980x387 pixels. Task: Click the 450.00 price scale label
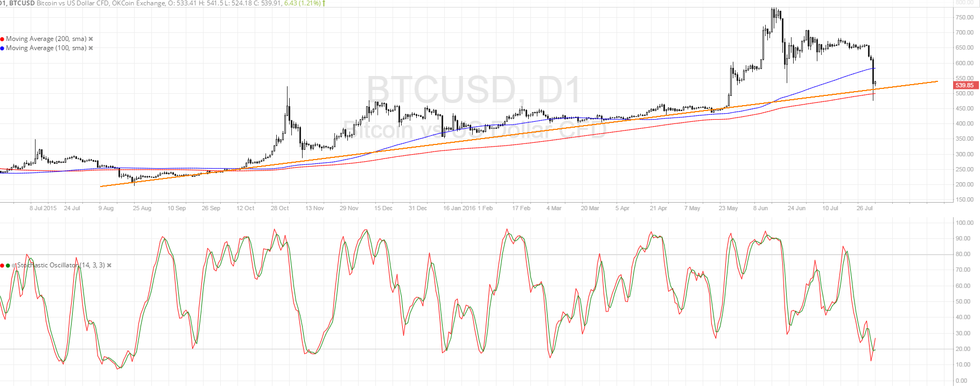coord(964,108)
